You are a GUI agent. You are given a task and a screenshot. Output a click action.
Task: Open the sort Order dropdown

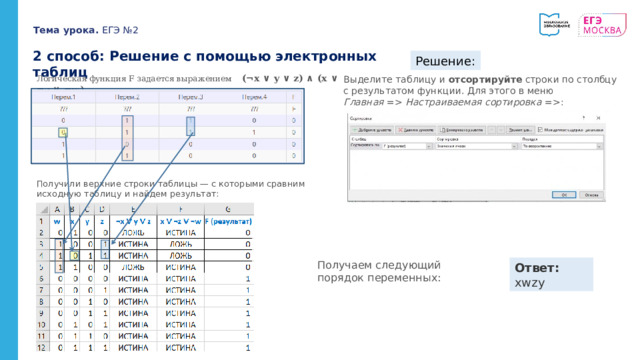click(x=562, y=146)
